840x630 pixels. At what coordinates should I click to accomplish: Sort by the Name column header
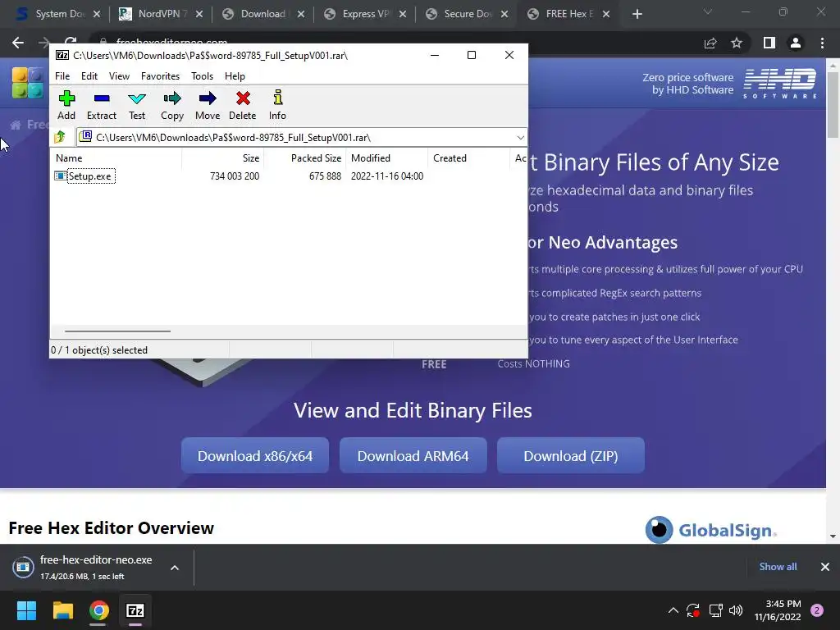point(116,158)
